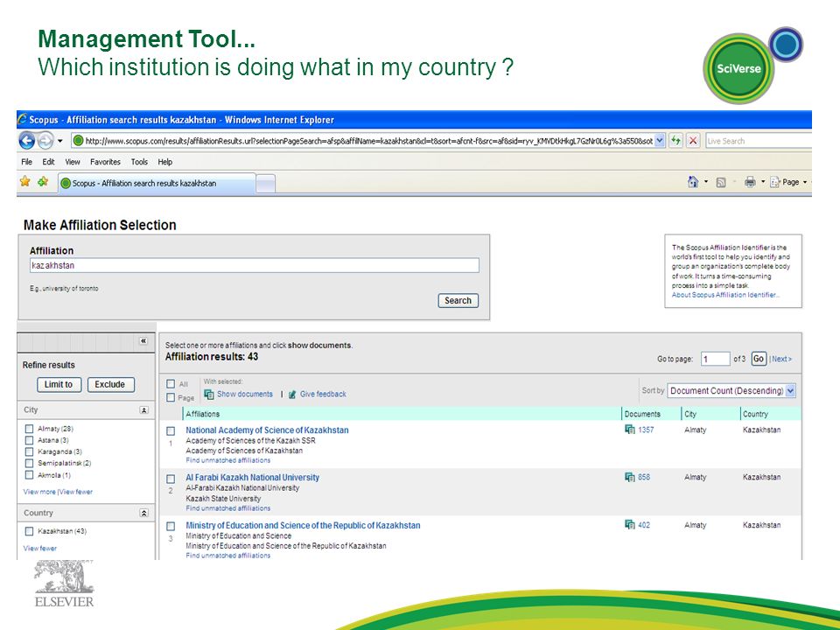Open the Edit menu

coord(48,162)
